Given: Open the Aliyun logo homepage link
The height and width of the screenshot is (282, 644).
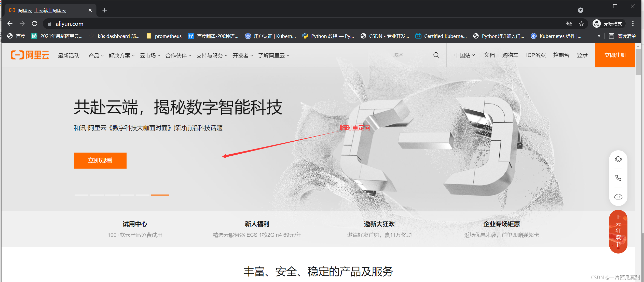Looking at the screenshot, I should click(30, 55).
